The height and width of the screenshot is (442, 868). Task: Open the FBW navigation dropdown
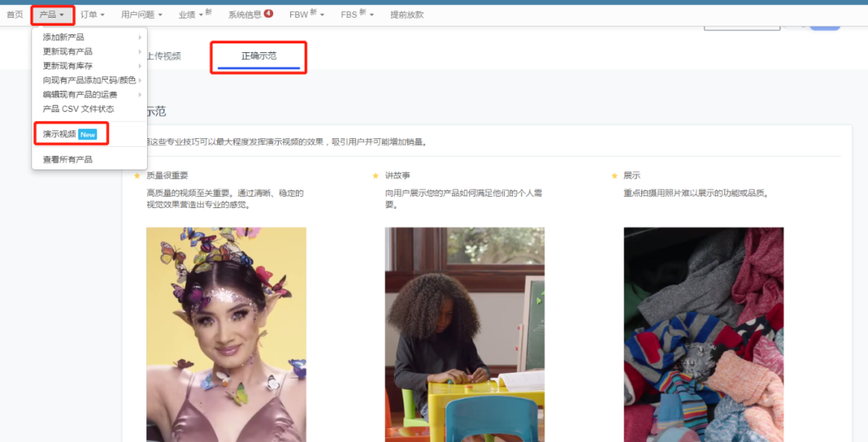coord(307,14)
